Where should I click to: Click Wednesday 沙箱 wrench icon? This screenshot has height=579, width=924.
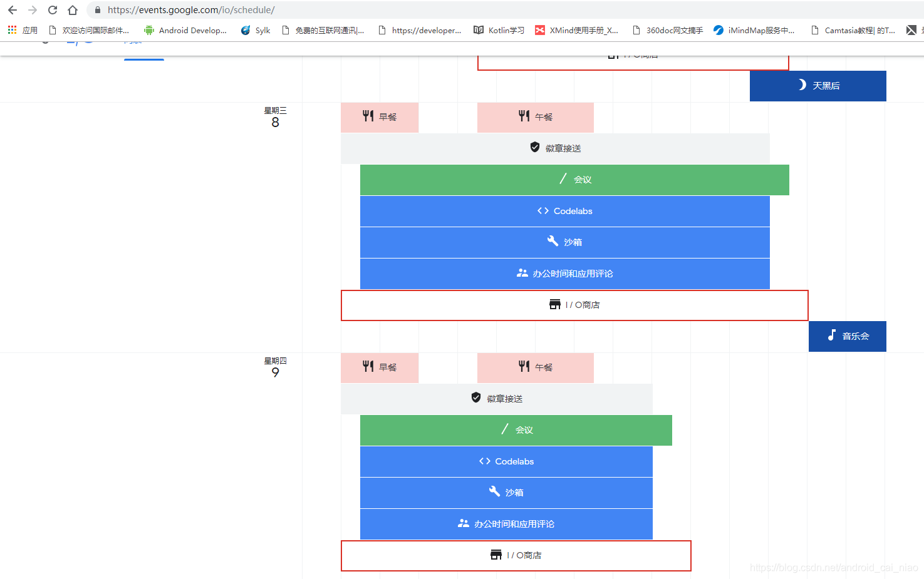tap(553, 241)
